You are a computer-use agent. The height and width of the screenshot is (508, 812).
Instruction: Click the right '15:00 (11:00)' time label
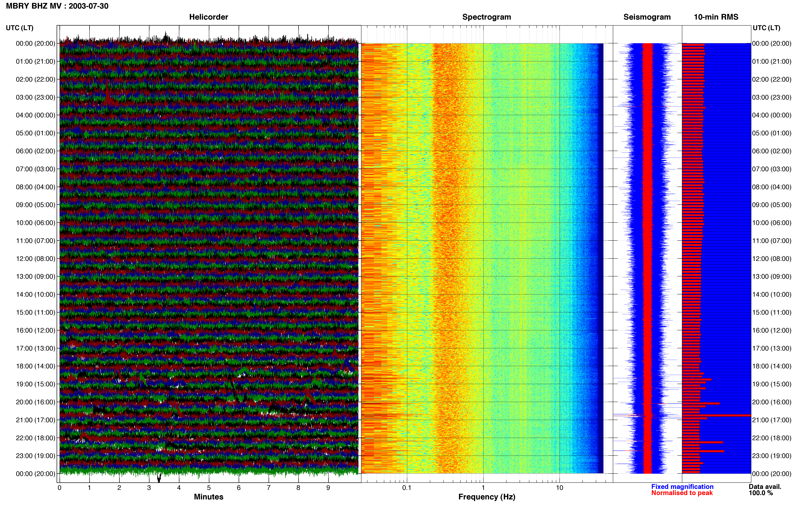772,313
